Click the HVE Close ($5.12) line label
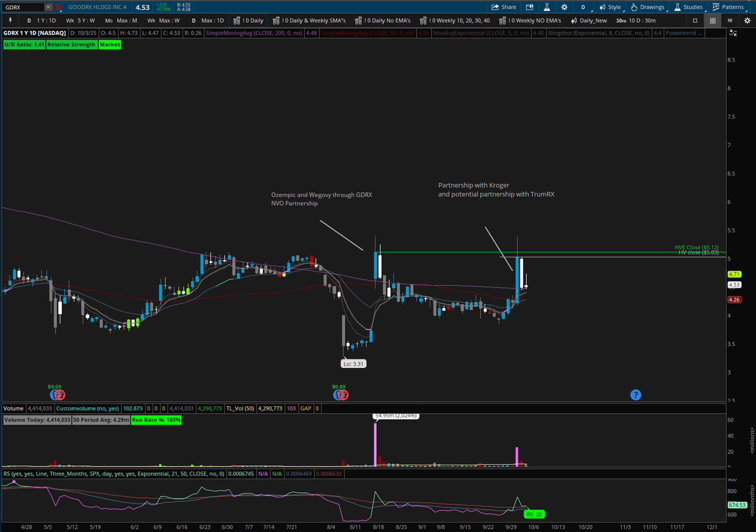The image size is (756, 532). [696, 247]
